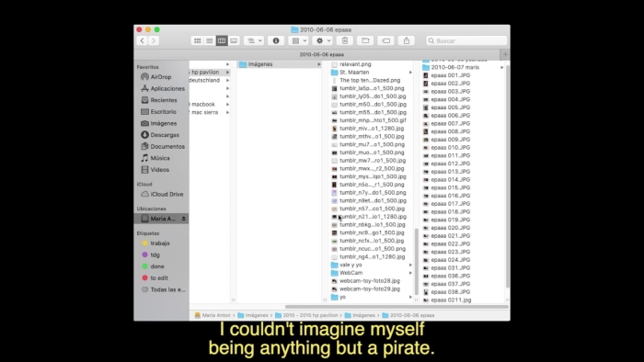Switch to gallery view in toolbar
The height and width of the screenshot is (362, 644).
(x=234, y=40)
